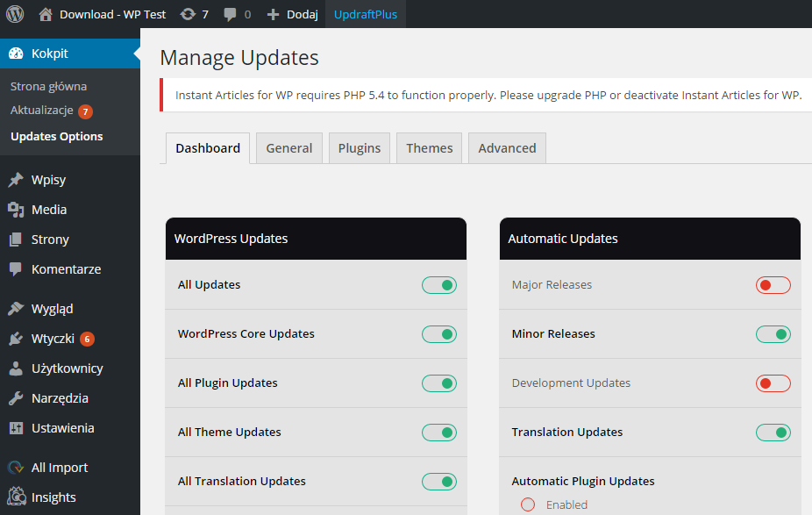Screen dimensions: 812x515
Task: Click the Media library icon
Action: pyautogui.click(x=16, y=210)
